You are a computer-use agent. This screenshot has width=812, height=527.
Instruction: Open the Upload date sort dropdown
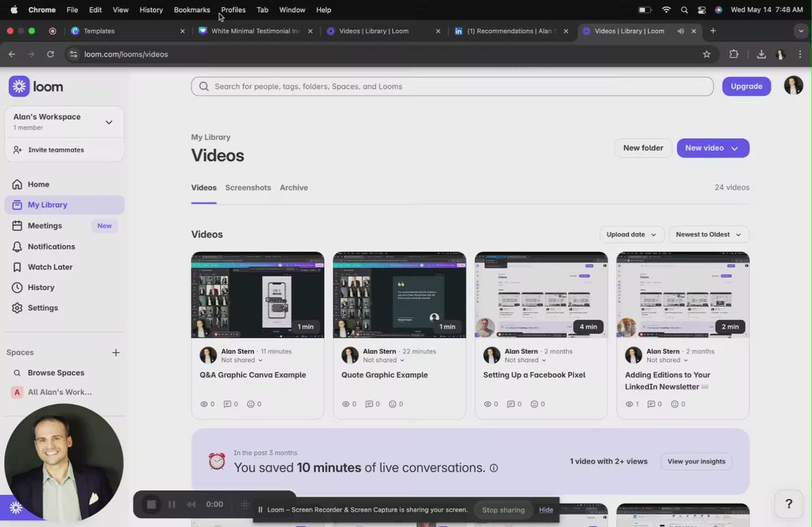[631, 234]
